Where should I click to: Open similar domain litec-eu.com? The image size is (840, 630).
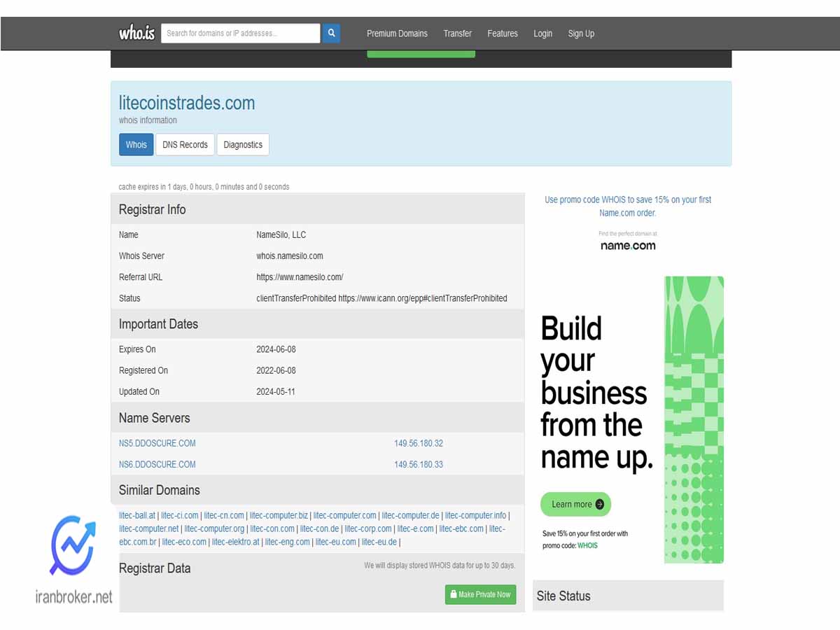[336, 542]
